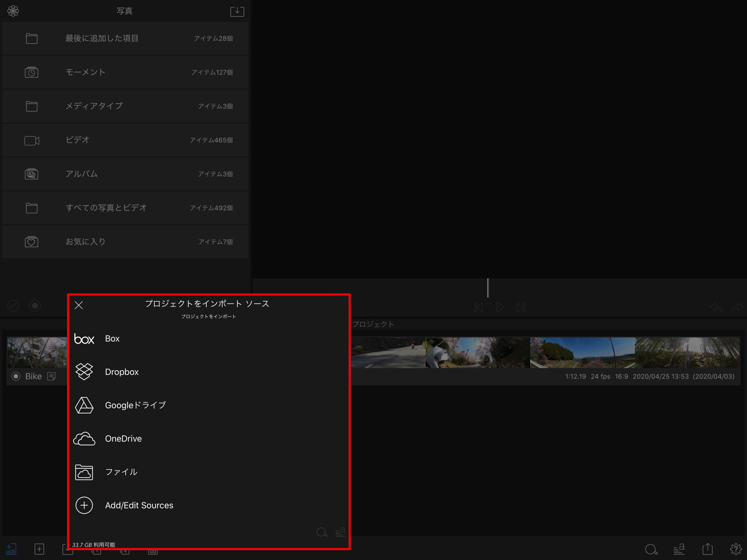Click project duration 1:12.19
This screenshot has width=747, height=560.
(575, 376)
